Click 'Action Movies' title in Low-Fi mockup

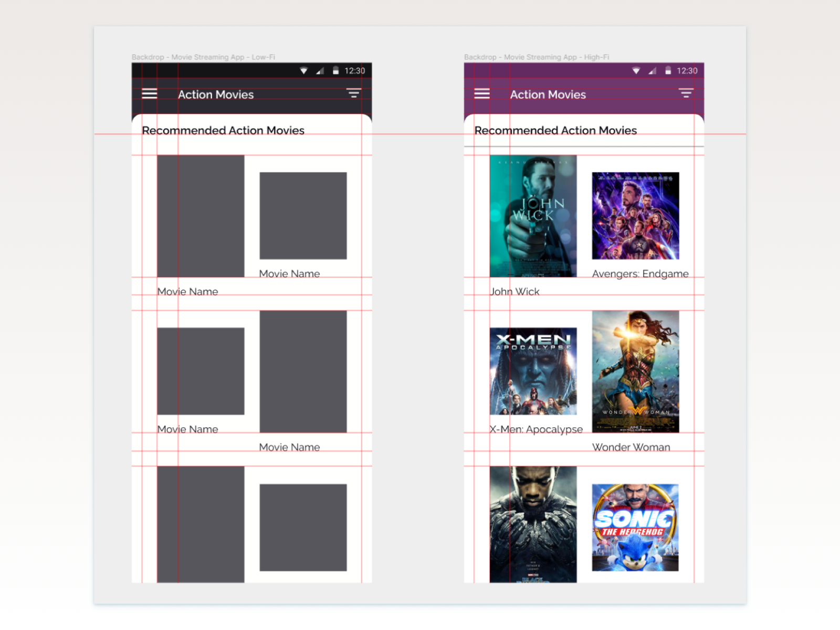216,94
